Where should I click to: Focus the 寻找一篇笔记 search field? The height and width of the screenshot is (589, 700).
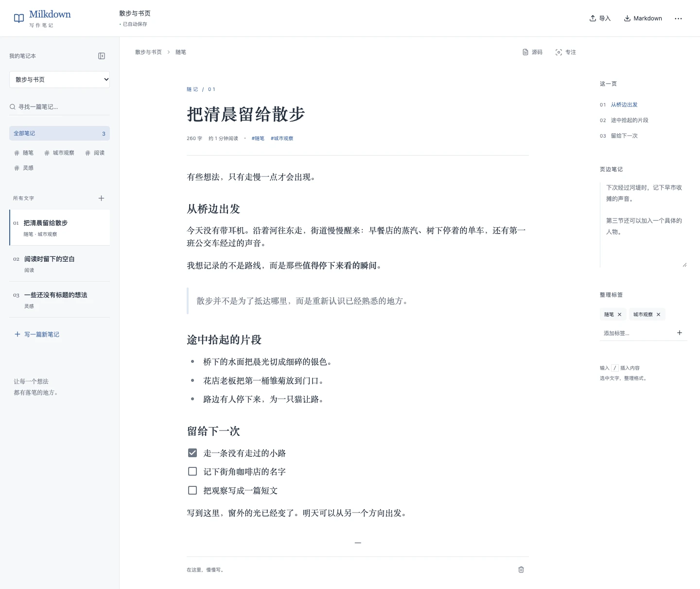click(59, 107)
